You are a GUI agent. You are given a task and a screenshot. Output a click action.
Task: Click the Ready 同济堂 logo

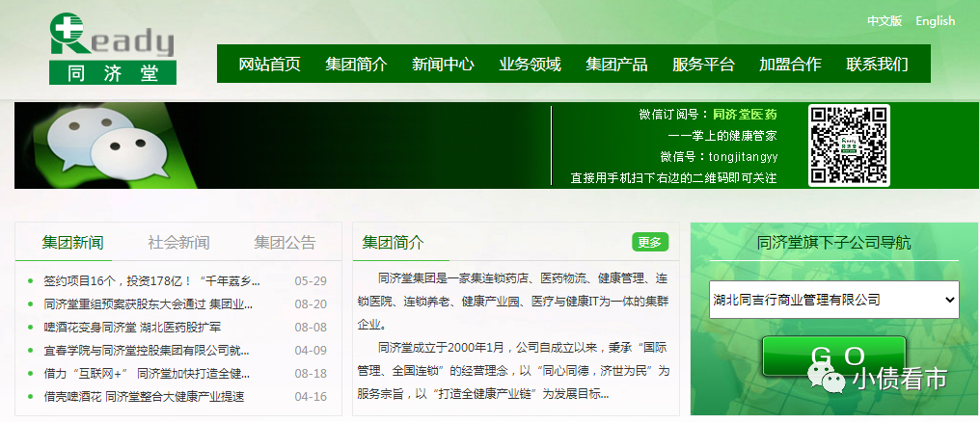[x=113, y=49]
